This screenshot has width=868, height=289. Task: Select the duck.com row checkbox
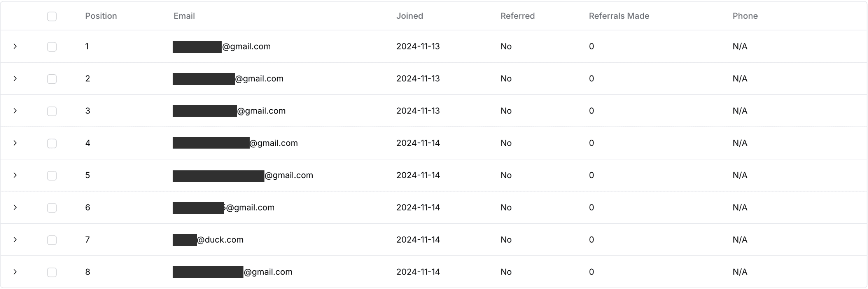pos(52,240)
